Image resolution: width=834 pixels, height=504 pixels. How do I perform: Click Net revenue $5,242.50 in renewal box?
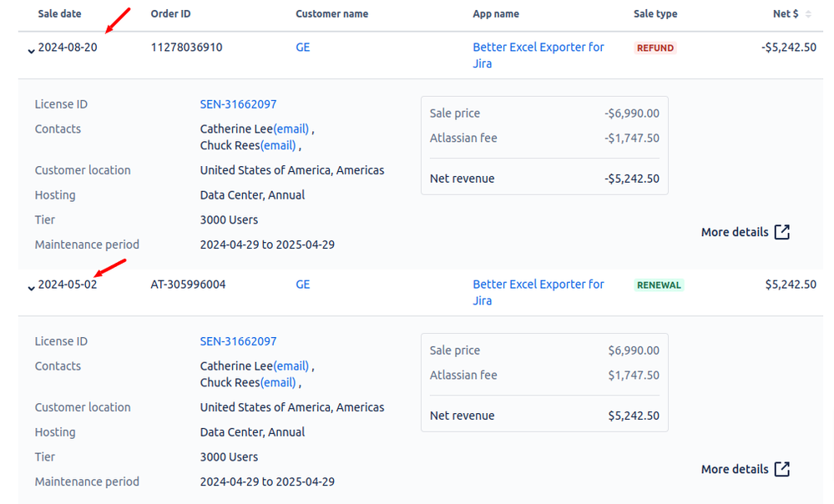tap(634, 416)
